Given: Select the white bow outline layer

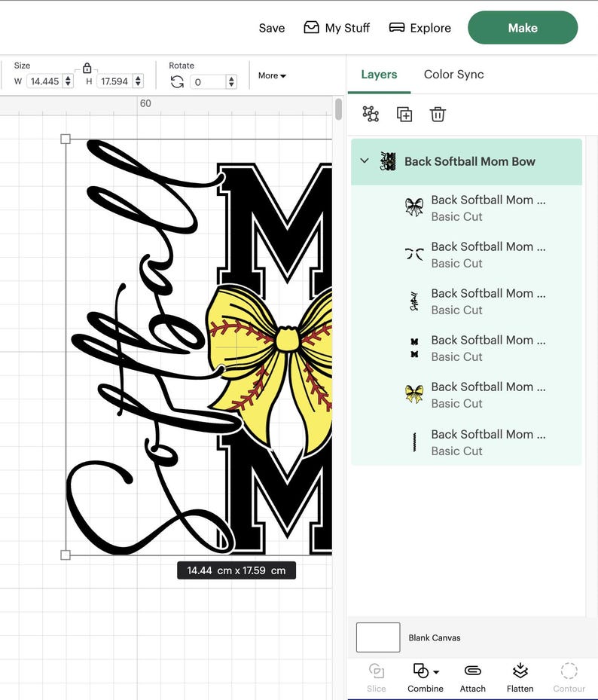Looking at the screenshot, I should coord(466,208).
